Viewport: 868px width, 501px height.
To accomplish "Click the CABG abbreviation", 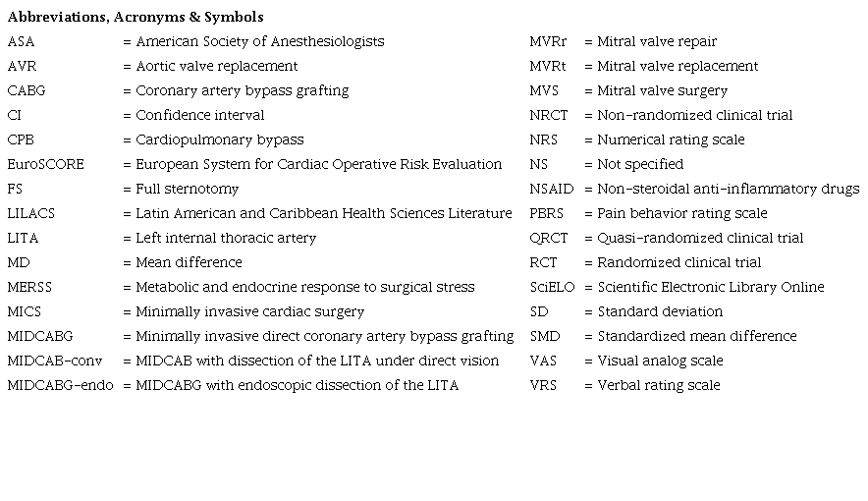I will (x=27, y=90).
